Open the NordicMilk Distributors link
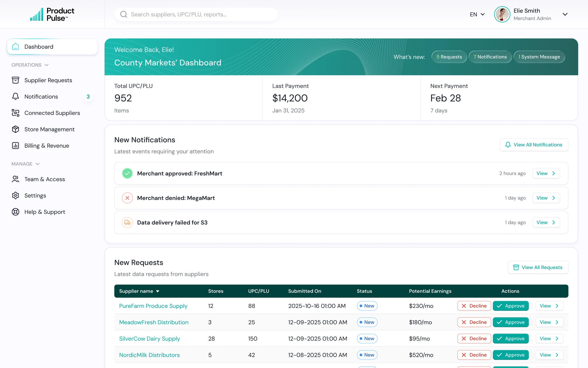The image size is (588, 368). point(149,355)
